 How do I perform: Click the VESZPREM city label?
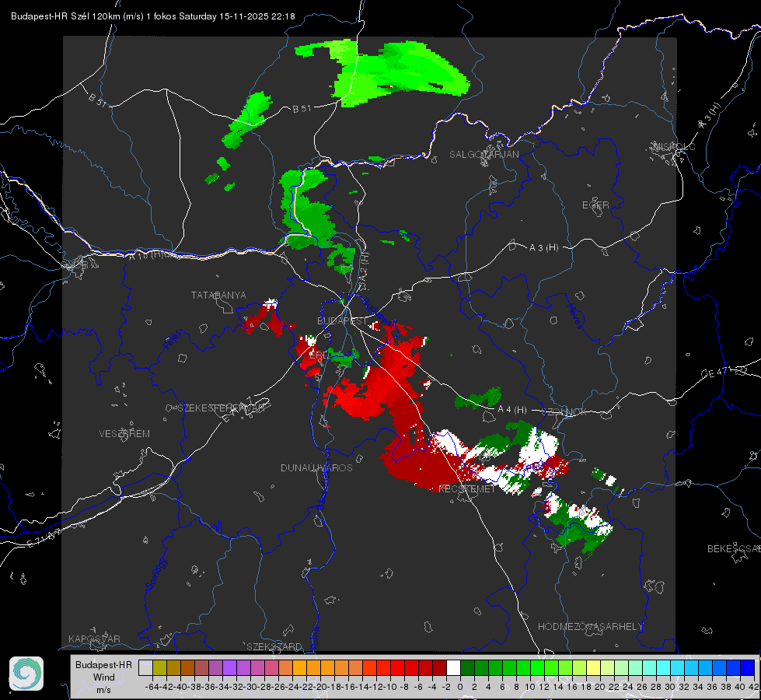click(124, 434)
